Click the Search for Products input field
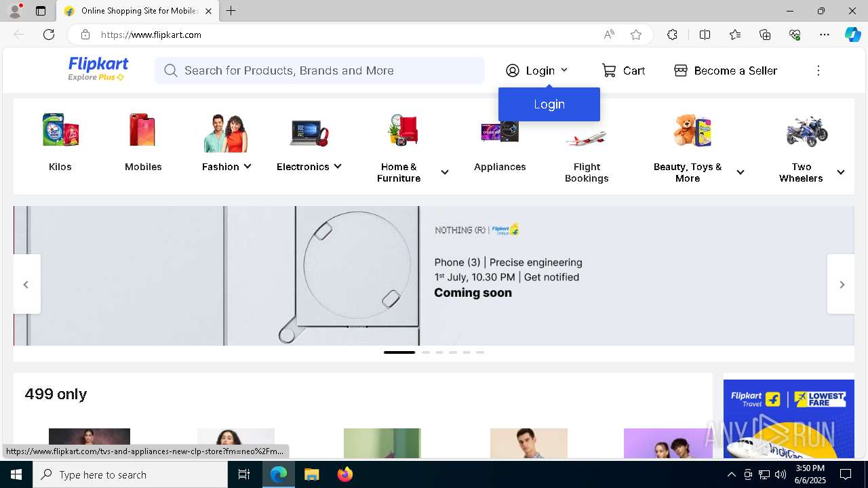868x488 pixels. point(319,70)
